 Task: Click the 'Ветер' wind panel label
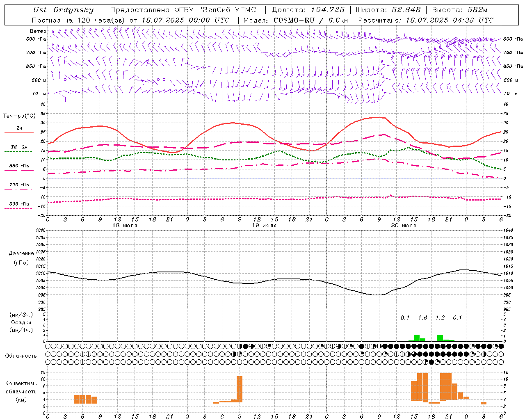(38, 31)
